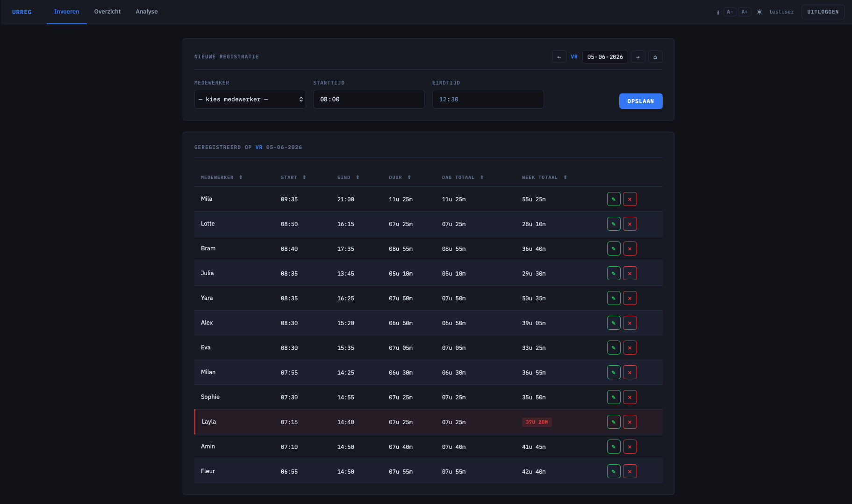Open the Analyse tab
This screenshot has width=852, height=504.
coord(147,12)
